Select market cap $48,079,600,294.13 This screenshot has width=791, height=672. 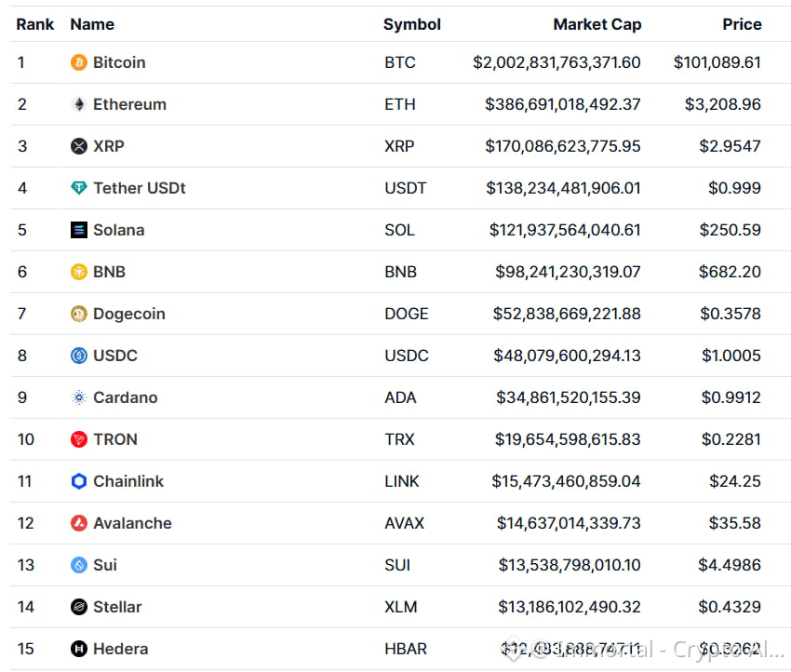(x=567, y=356)
